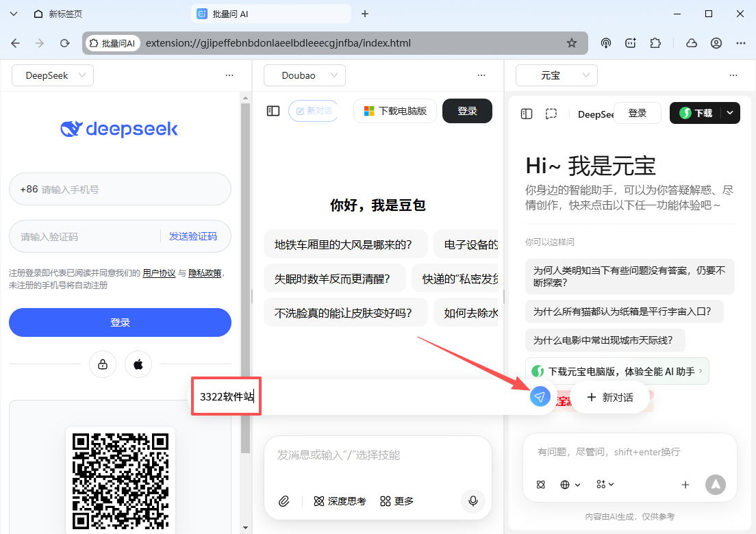
Task: Toggle the Doubao sidebar panel icon
Action: point(273,111)
